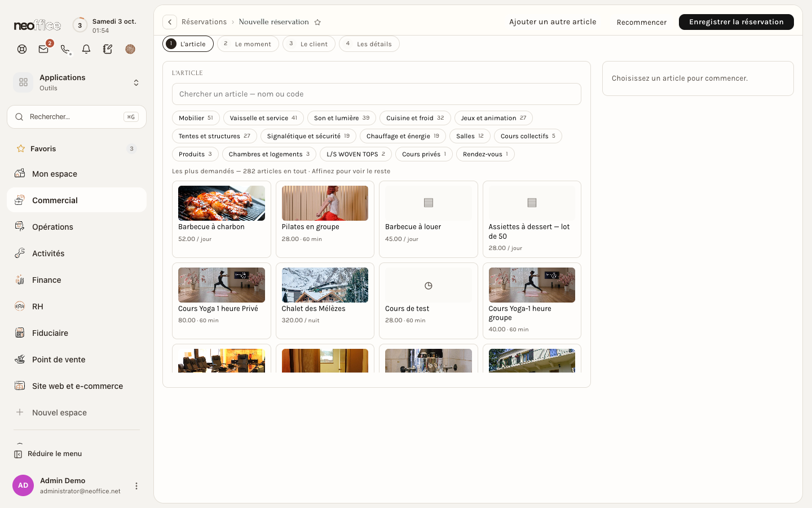The height and width of the screenshot is (508, 812).
Task: Choose the Chalet des Mélèzes article card
Action: point(325,301)
